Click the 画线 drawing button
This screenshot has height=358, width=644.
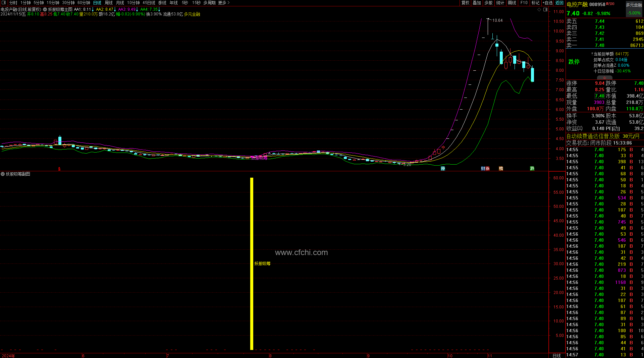point(512,3)
